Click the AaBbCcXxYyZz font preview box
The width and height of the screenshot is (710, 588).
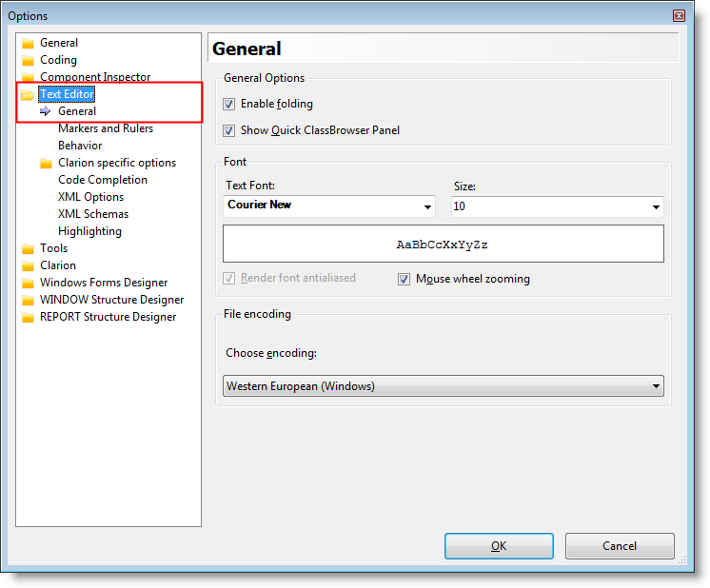pos(444,244)
